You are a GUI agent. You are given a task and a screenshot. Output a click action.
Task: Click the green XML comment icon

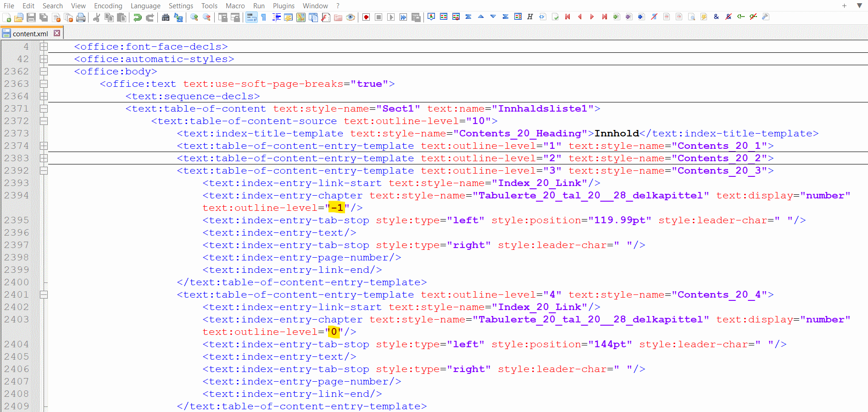[x=741, y=17]
